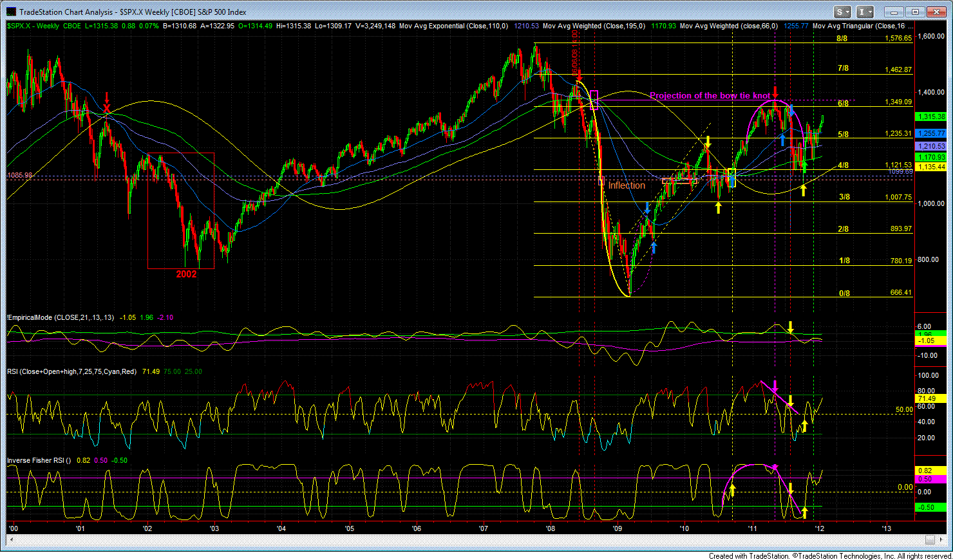Viewport: 953px width, 560px height.
Task: Click the '09 year label on the time axis
Action: coord(618,528)
